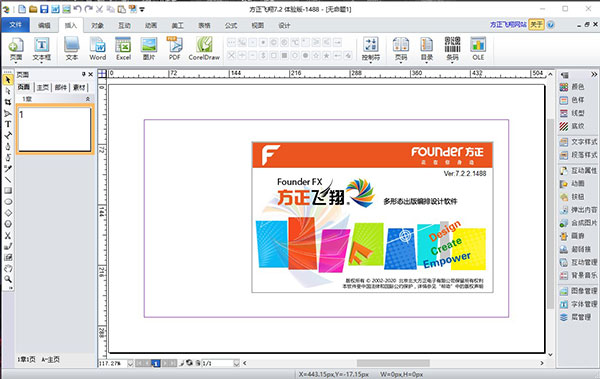Insert a PDF file using PDF icon

174,49
